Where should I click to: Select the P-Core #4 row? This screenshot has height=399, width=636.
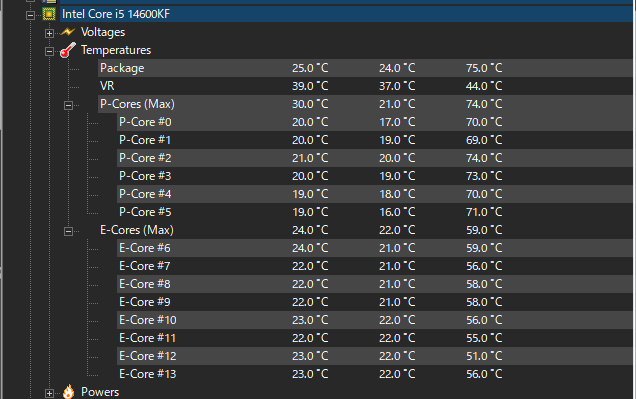375,194
